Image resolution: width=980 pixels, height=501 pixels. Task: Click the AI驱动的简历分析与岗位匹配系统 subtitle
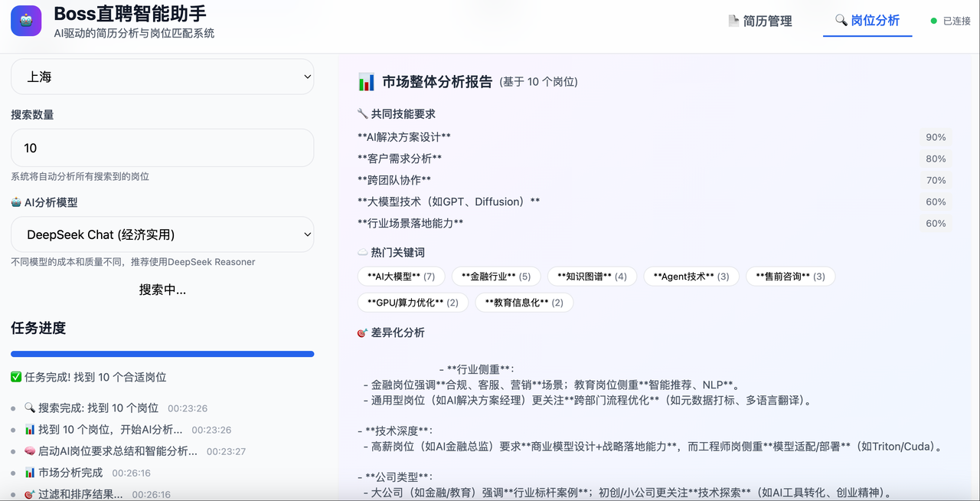pyautogui.click(x=134, y=33)
